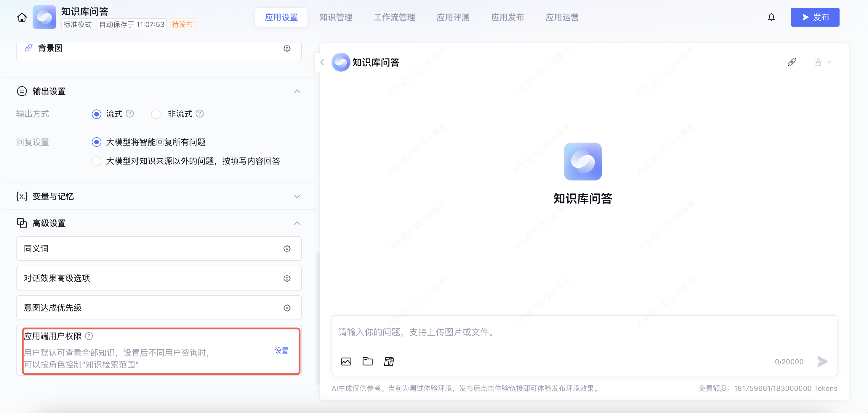Viewport: 868px width, 413px height.
Task: Open the 工作流管理 tab
Action: (394, 17)
